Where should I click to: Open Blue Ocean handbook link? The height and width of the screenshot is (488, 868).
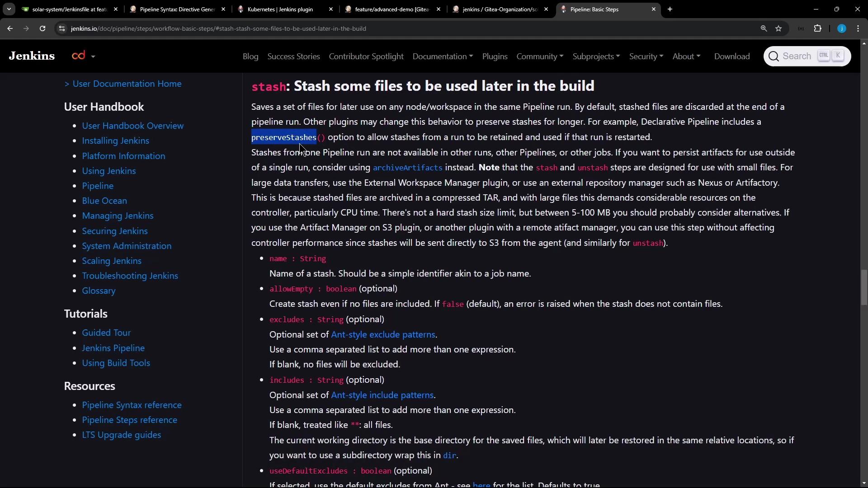click(x=104, y=201)
